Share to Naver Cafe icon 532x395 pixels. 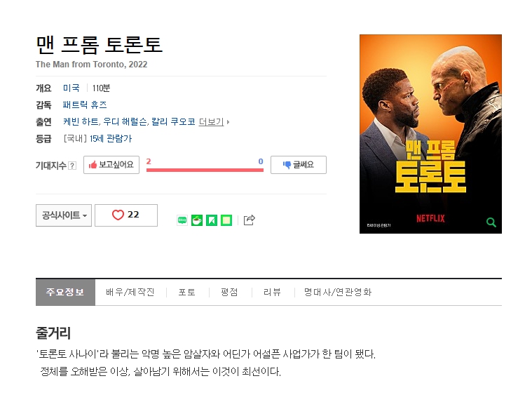click(x=197, y=220)
